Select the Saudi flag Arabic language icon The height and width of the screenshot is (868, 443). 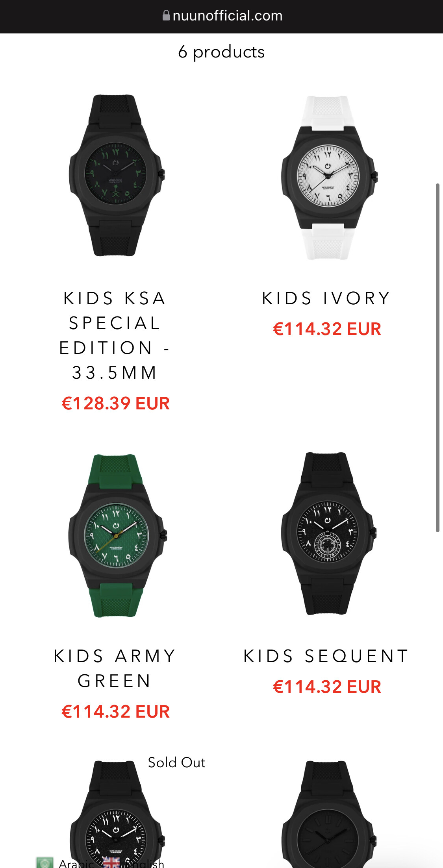pyautogui.click(x=44, y=862)
